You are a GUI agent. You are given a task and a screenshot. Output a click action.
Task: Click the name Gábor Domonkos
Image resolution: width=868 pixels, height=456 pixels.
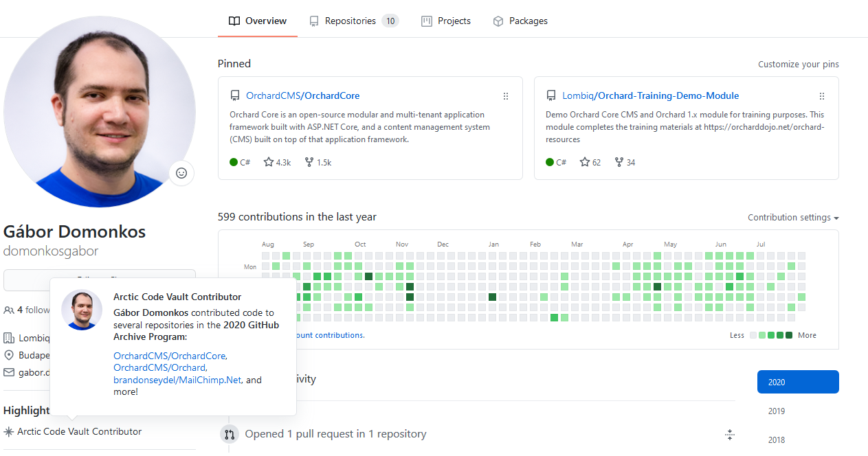click(x=74, y=231)
